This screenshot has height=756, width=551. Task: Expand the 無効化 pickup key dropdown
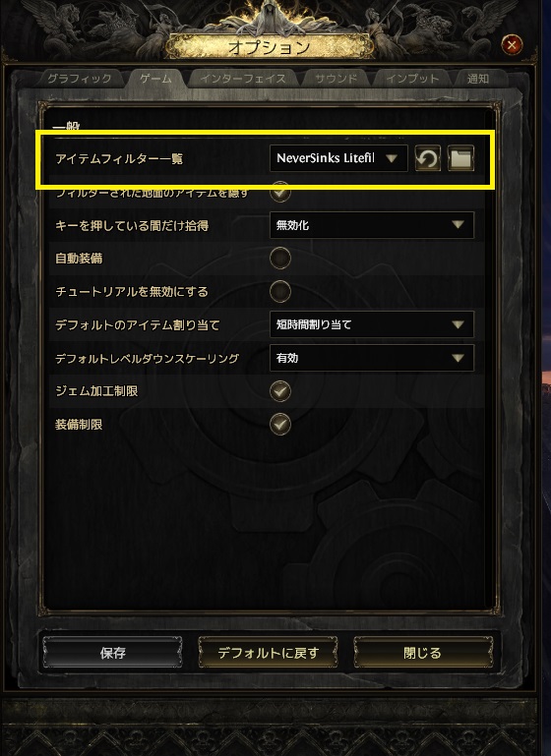pos(372,225)
